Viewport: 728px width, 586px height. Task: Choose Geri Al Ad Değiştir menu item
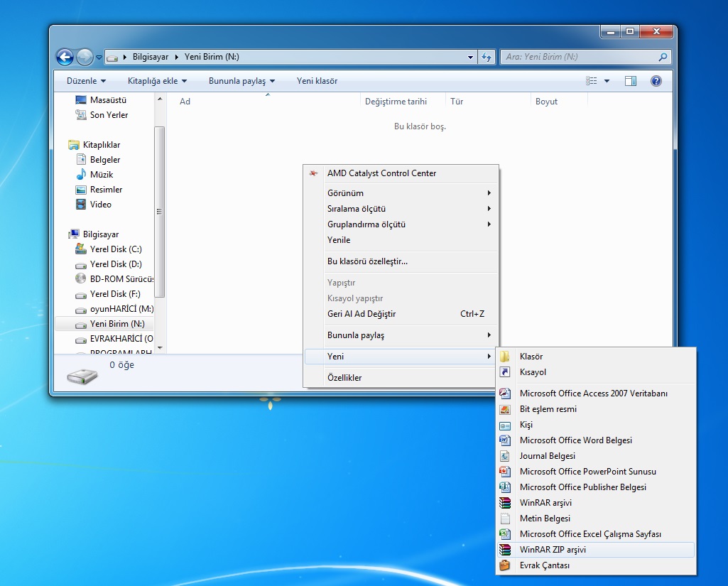(x=401, y=314)
